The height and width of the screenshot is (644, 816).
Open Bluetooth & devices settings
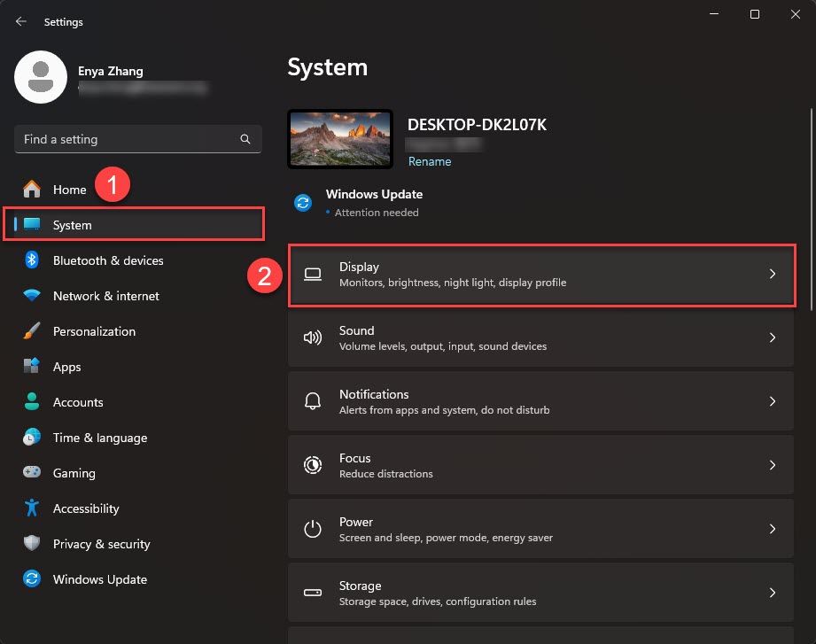click(x=110, y=260)
